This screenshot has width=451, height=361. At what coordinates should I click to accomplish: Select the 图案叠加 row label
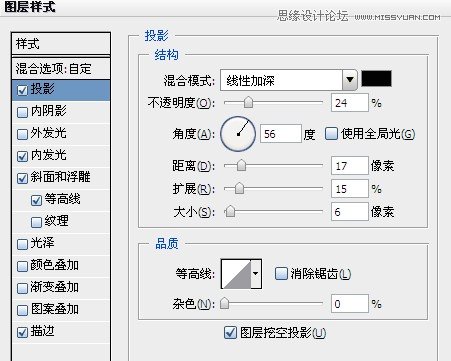(55, 309)
